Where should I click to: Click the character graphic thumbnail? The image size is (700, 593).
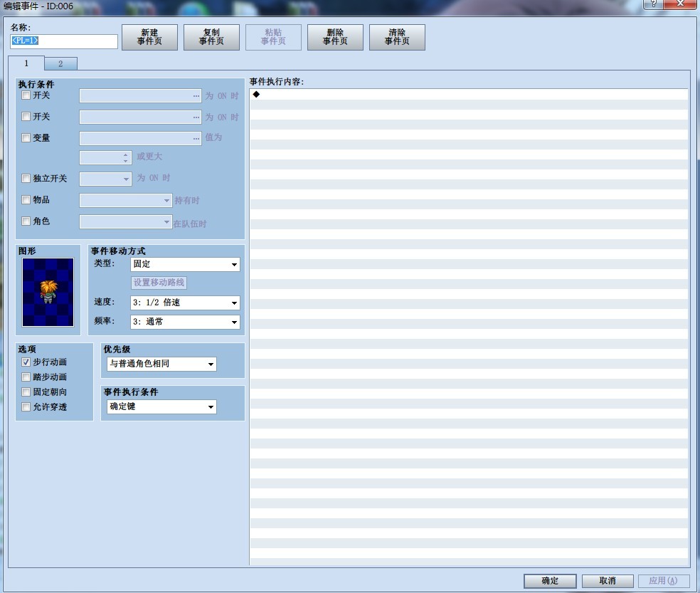(48, 293)
